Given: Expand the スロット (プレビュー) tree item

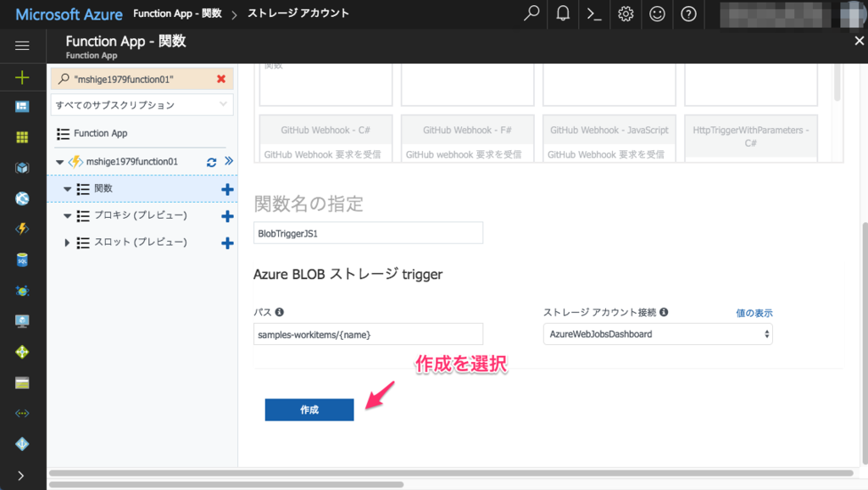Looking at the screenshot, I should 70,243.
